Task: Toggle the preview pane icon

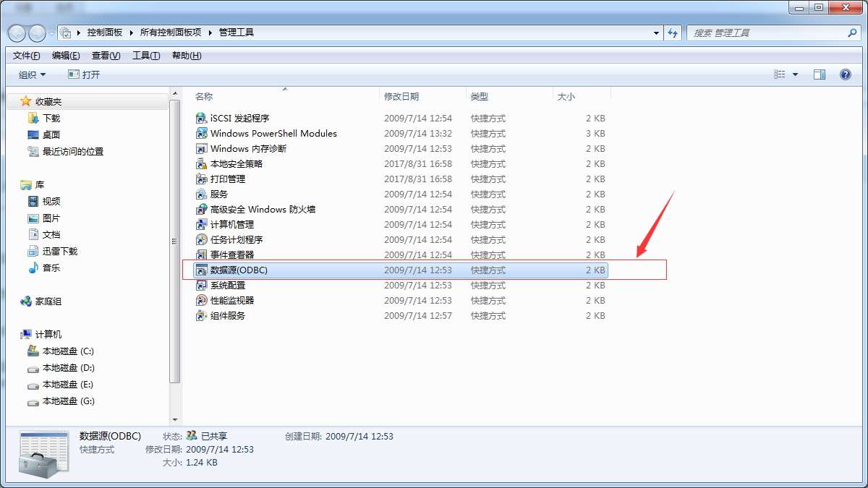Action: coord(820,74)
